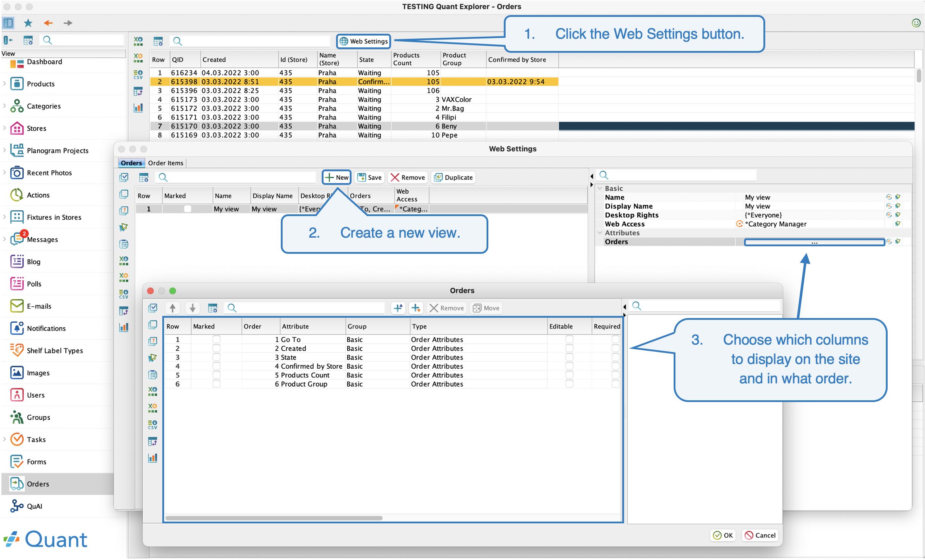Confirm with the OK button
The image size is (925, 560).
(723, 536)
